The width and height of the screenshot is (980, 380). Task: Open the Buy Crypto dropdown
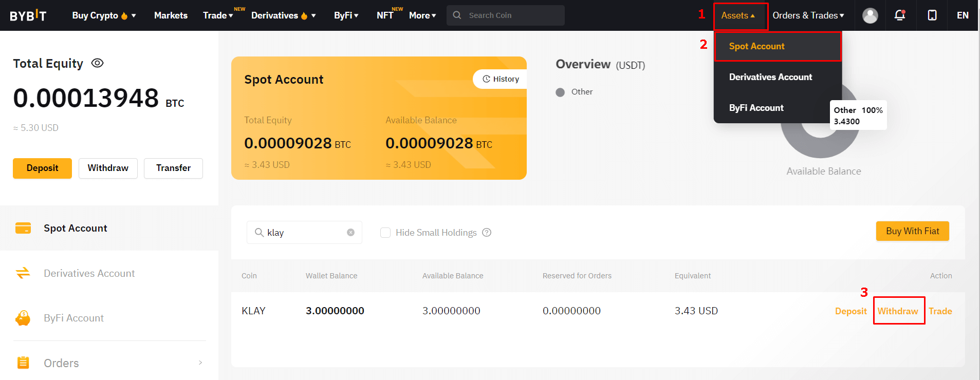point(104,15)
